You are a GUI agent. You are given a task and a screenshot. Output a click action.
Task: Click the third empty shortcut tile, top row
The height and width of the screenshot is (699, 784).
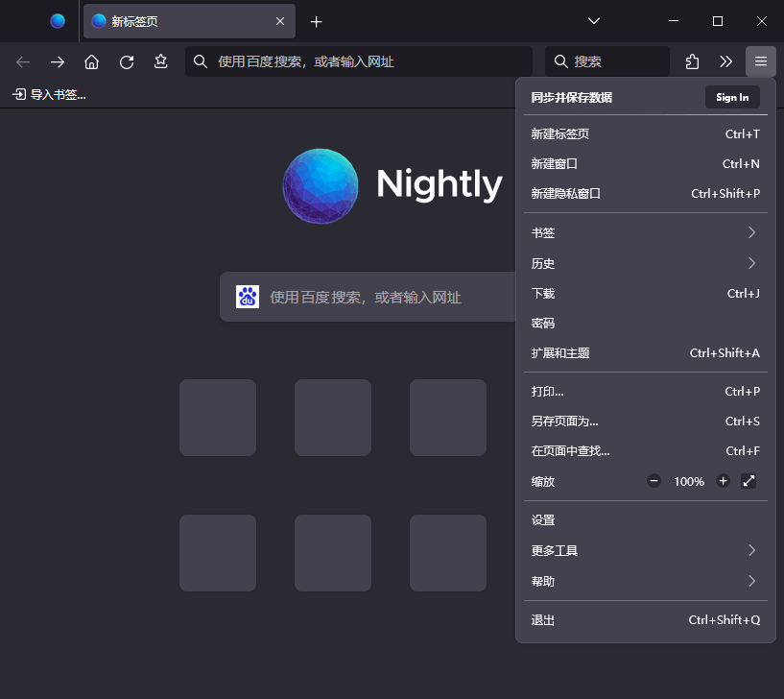pos(447,418)
